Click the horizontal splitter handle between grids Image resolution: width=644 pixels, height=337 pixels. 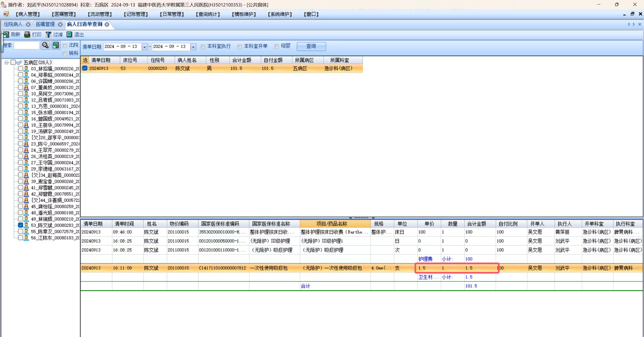(361, 218)
